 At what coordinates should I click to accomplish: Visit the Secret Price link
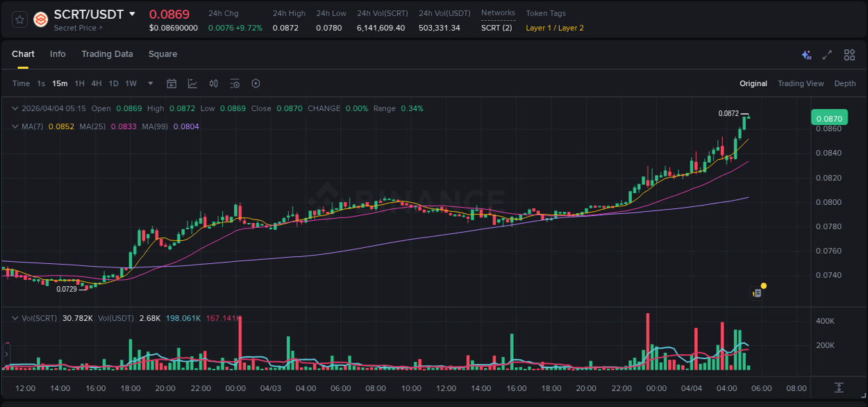coord(76,28)
